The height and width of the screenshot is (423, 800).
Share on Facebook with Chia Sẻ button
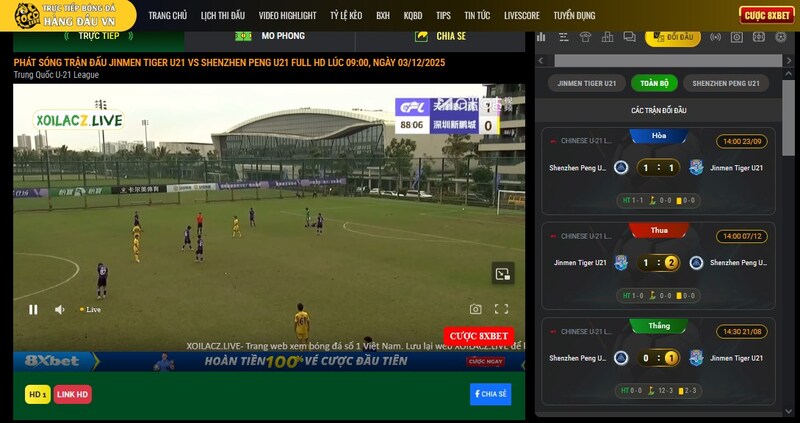click(490, 394)
